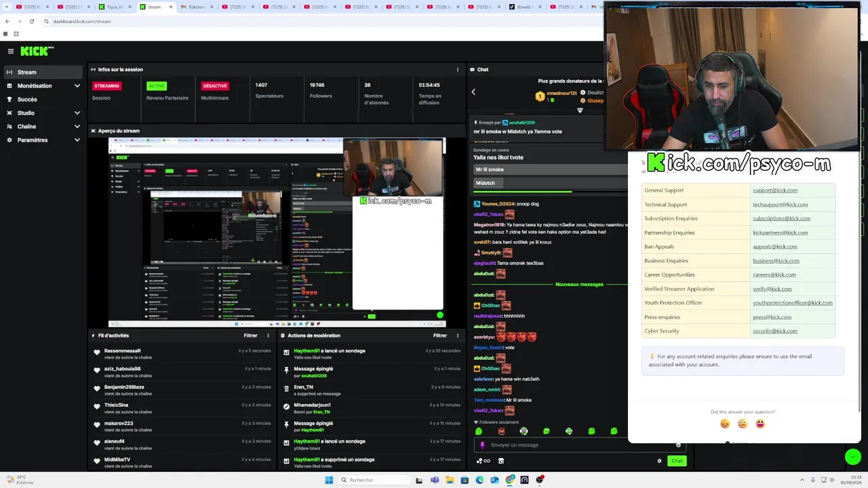
Task: Click Younes_O2024 username in chat
Action: (x=498, y=203)
